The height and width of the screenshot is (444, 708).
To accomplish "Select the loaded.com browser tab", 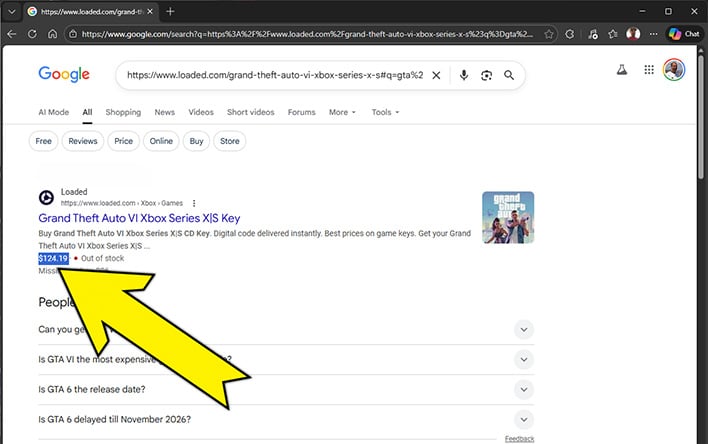I will pyautogui.click(x=90, y=12).
